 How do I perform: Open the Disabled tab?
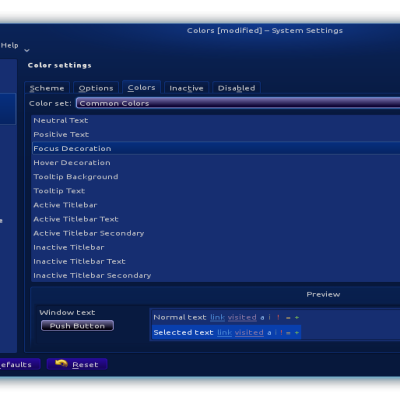pos(236,88)
